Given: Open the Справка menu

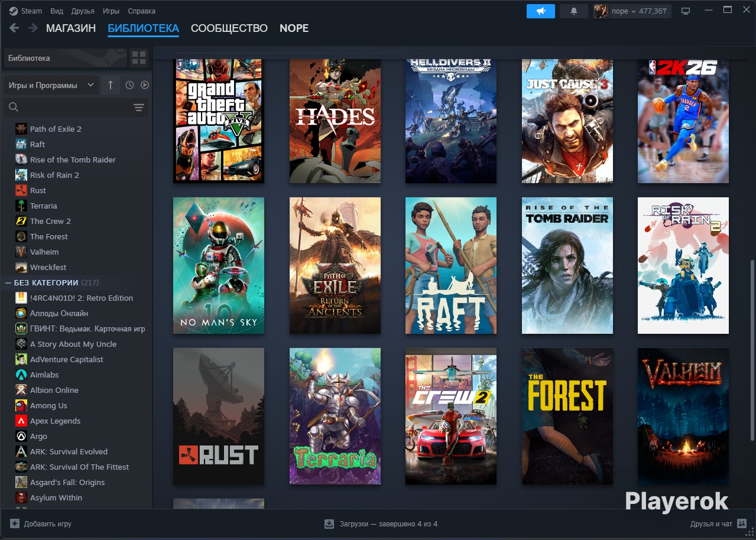Looking at the screenshot, I should point(142,11).
